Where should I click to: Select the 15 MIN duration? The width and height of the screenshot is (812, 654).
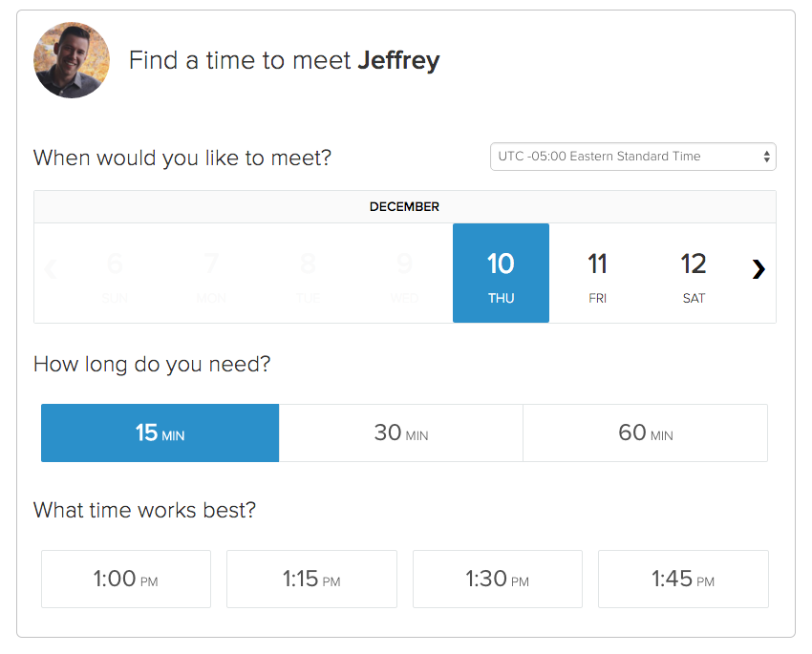pos(160,432)
